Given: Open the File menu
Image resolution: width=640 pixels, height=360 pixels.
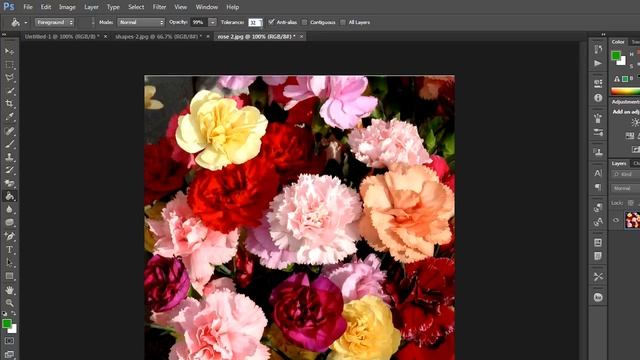Looking at the screenshot, I should [x=28, y=7].
